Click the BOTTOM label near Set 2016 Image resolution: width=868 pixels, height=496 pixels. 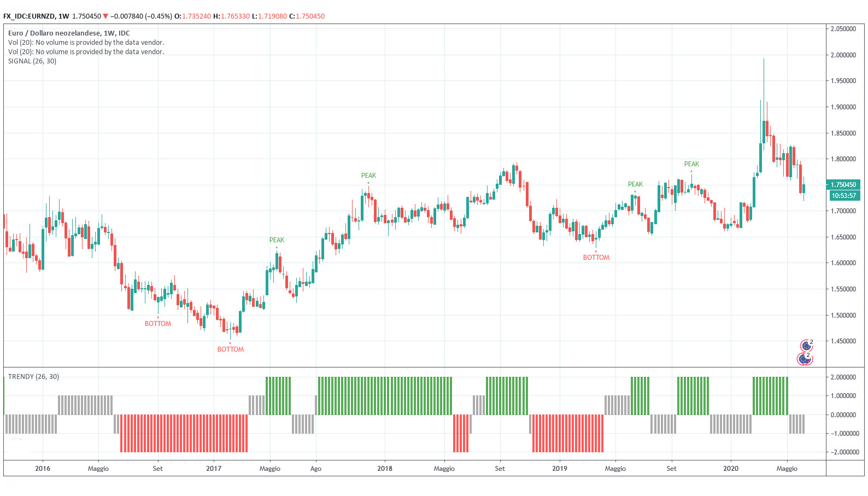[x=158, y=324]
